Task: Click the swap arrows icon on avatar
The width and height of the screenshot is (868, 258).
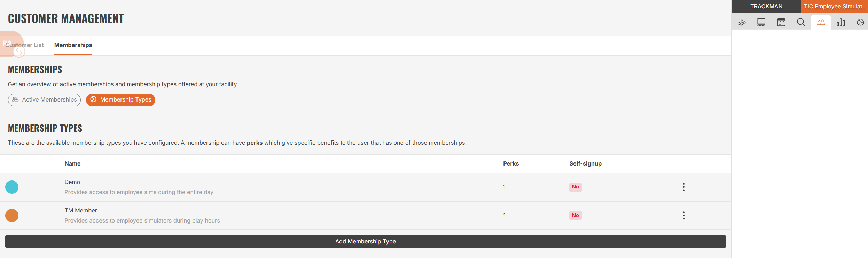Action: [x=19, y=52]
